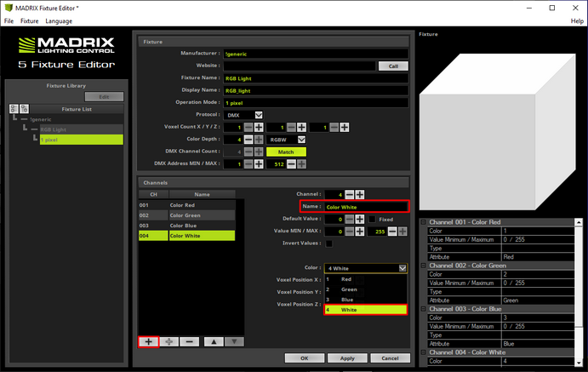
Task: Click the properties panel scroll down arrow
Action: point(579,363)
